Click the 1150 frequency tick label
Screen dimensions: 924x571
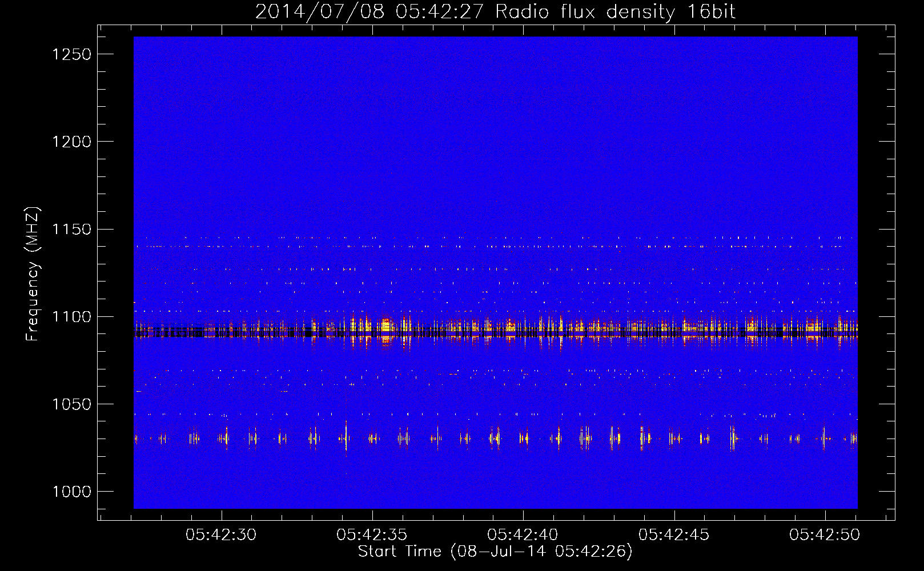(x=72, y=230)
